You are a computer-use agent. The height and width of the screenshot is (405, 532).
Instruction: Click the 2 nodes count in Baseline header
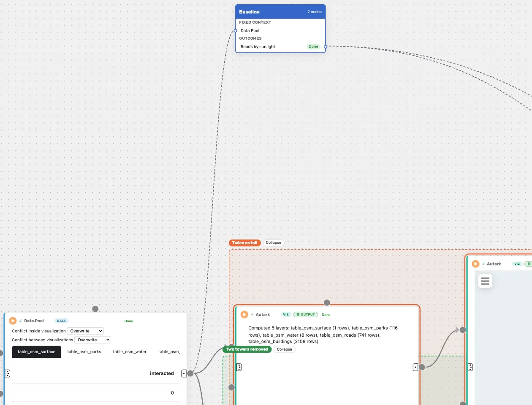[x=315, y=12]
